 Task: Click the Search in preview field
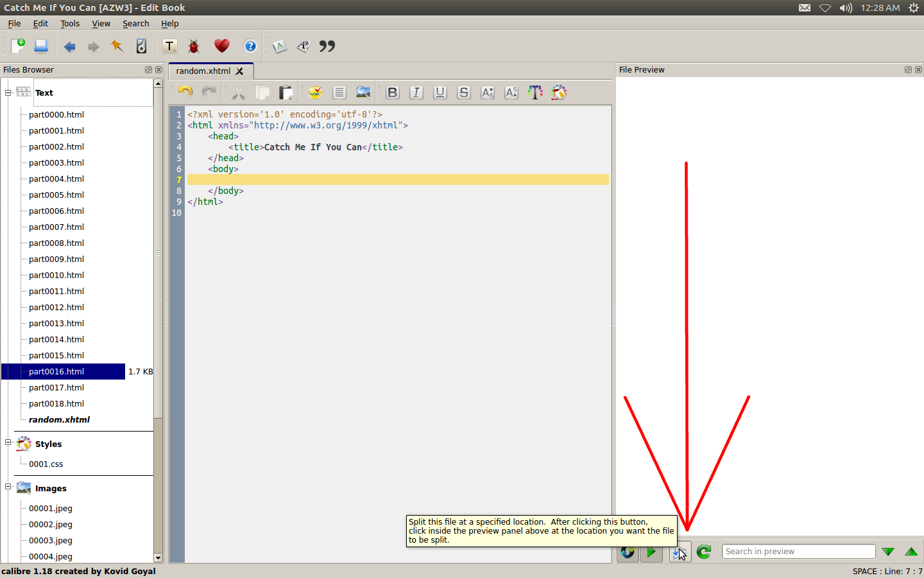tap(798, 552)
